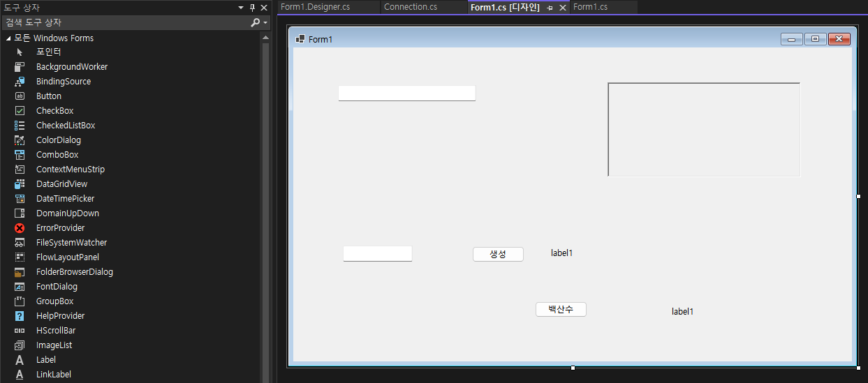Select the large empty list box on form
Viewport: 868px width, 383px height.
tap(704, 130)
